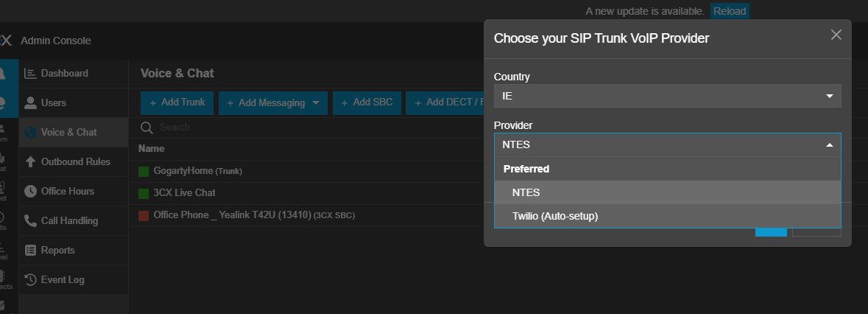Click the Call Handling phone icon
The image size is (868, 314).
pyautogui.click(x=30, y=221)
